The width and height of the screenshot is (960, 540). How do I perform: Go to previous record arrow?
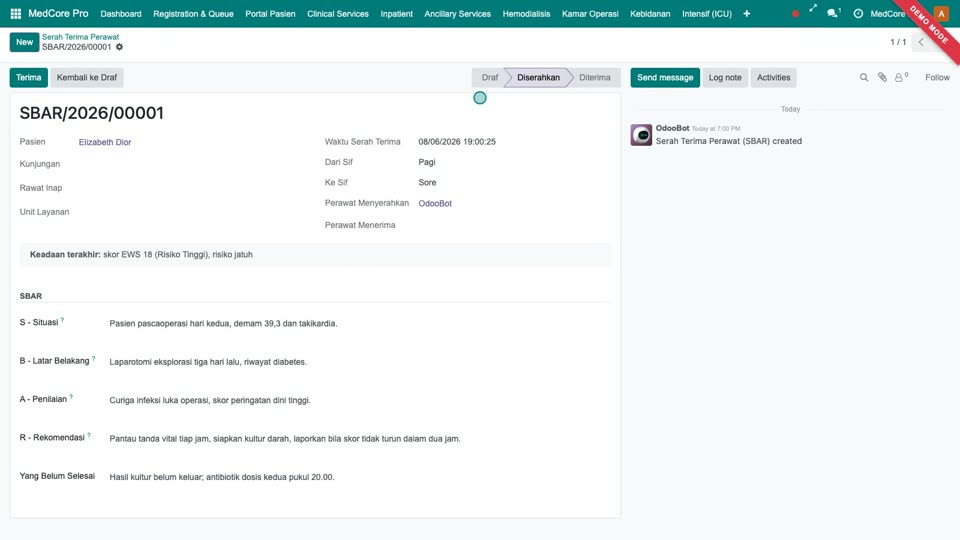(921, 42)
